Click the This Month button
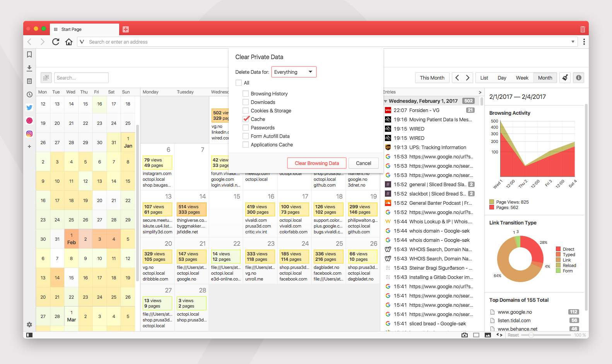Screen dimensions: 612x364 pos(432,78)
